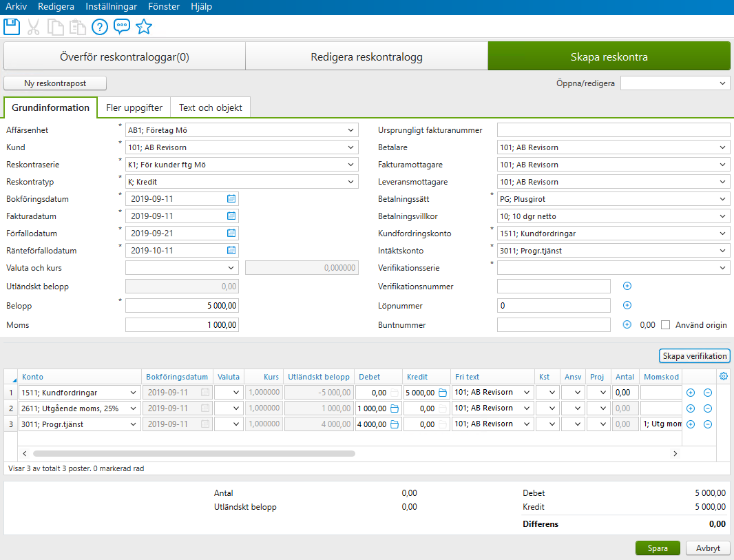The height and width of the screenshot is (560, 734).
Task: Open calendar picker for Bokföringsdatum
Action: 231,198
